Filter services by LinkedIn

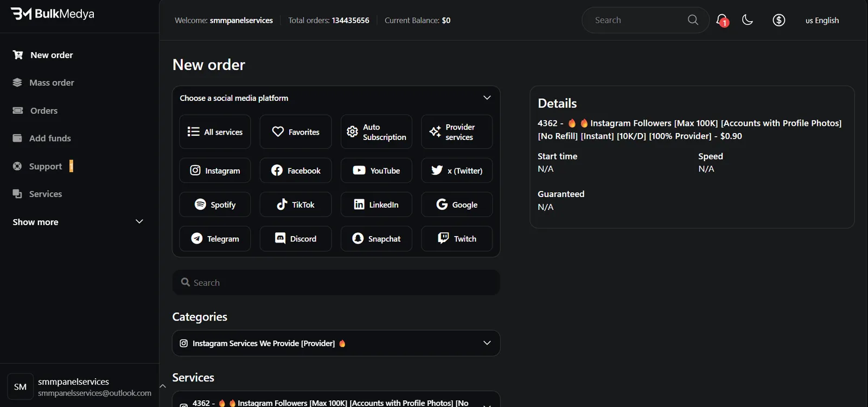click(x=376, y=205)
